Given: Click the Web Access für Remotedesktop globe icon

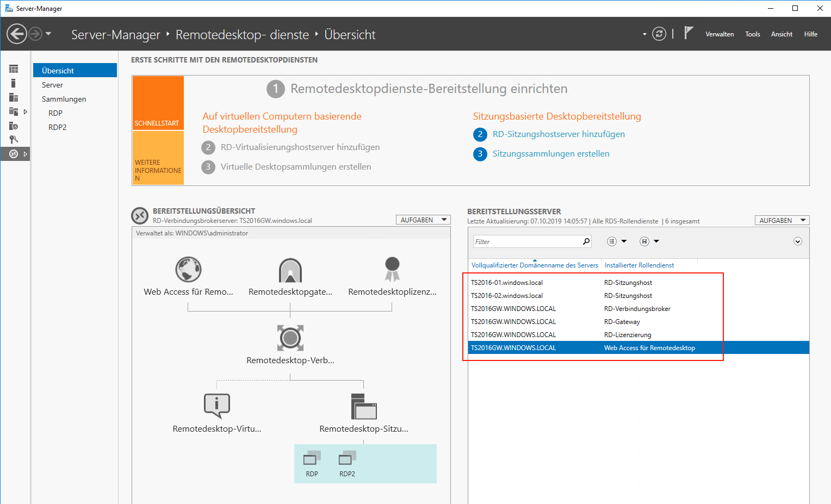Looking at the screenshot, I should [188, 270].
